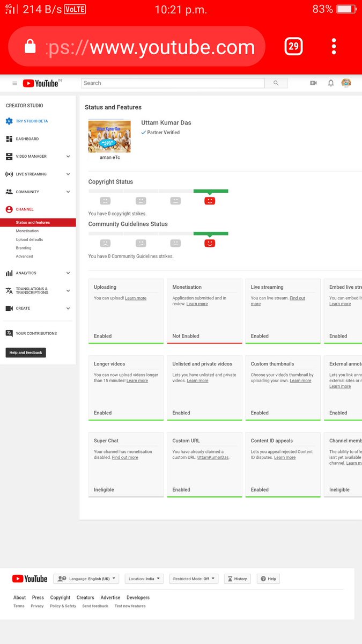The width and height of the screenshot is (362, 644).
Task: Click Find out more in Super Chat card
Action: (125, 457)
